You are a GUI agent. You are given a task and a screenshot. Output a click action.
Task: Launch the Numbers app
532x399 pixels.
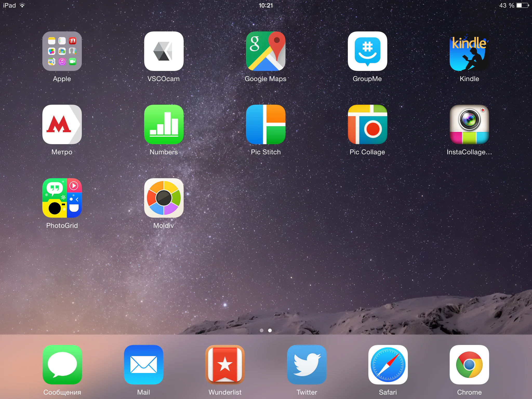click(164, 124)
